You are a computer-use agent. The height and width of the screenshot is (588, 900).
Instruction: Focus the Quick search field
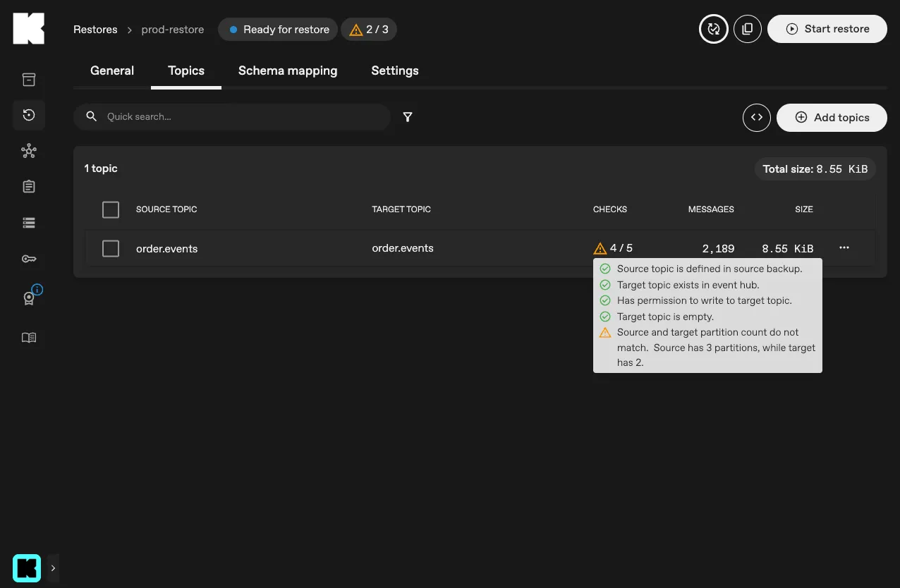coord(232,117)
